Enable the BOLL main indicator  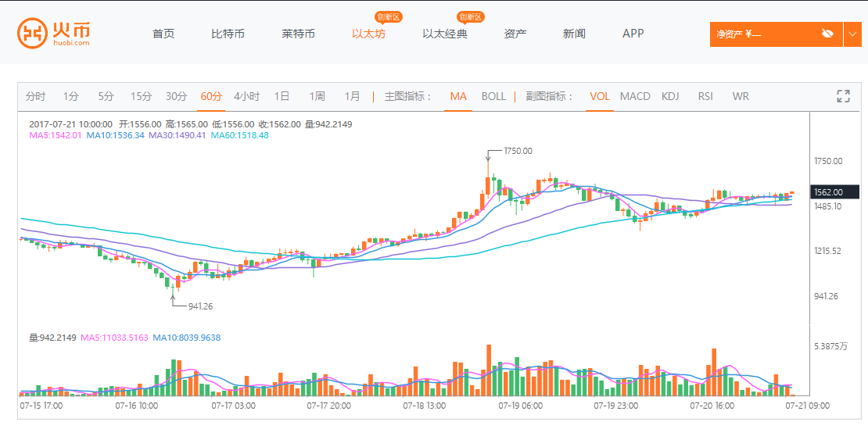coord(493,96)
